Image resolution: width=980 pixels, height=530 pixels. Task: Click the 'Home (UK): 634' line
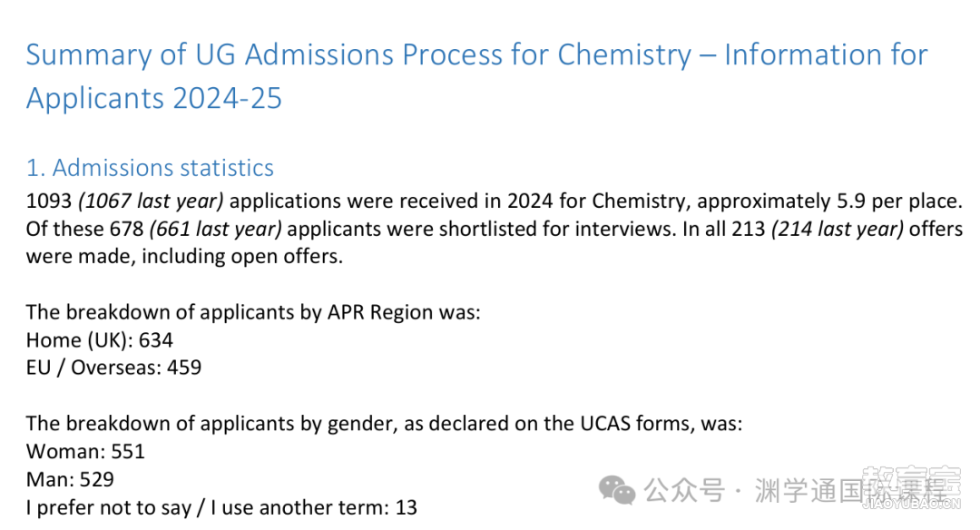100,340
